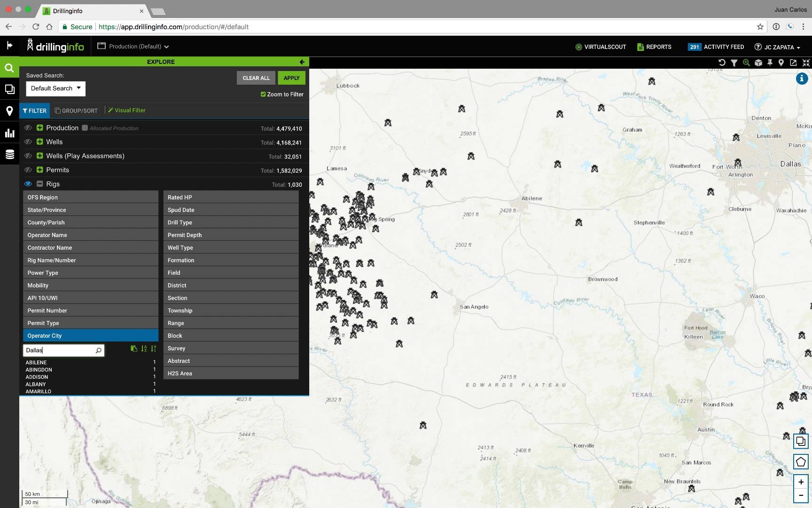Enable the Allocated Production checkbox
This screenshot has height=508, width=812.
click(x=85, y=127)
